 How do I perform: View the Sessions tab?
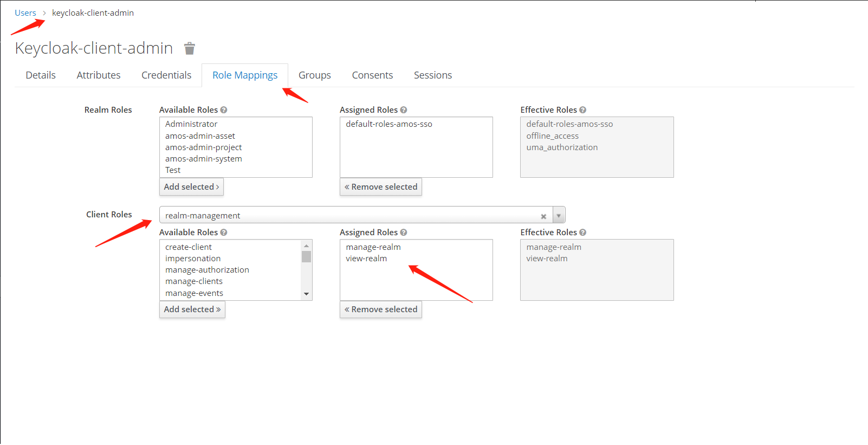433,75
